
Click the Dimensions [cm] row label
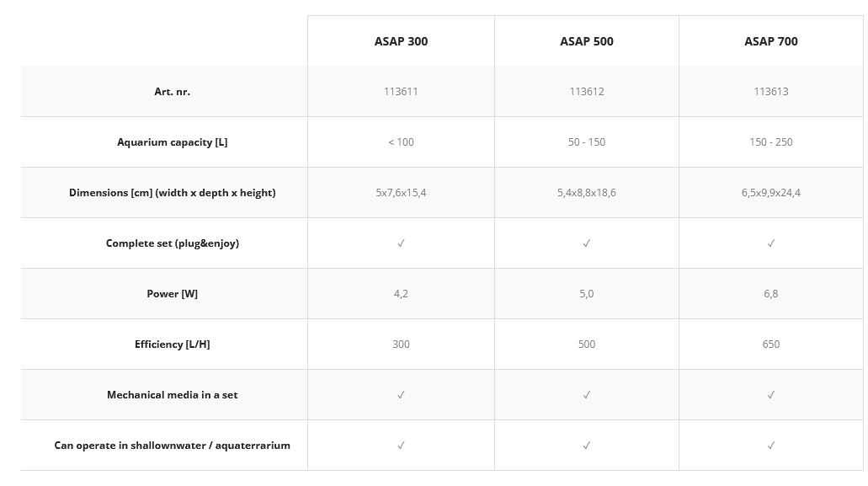pos(172,193)
